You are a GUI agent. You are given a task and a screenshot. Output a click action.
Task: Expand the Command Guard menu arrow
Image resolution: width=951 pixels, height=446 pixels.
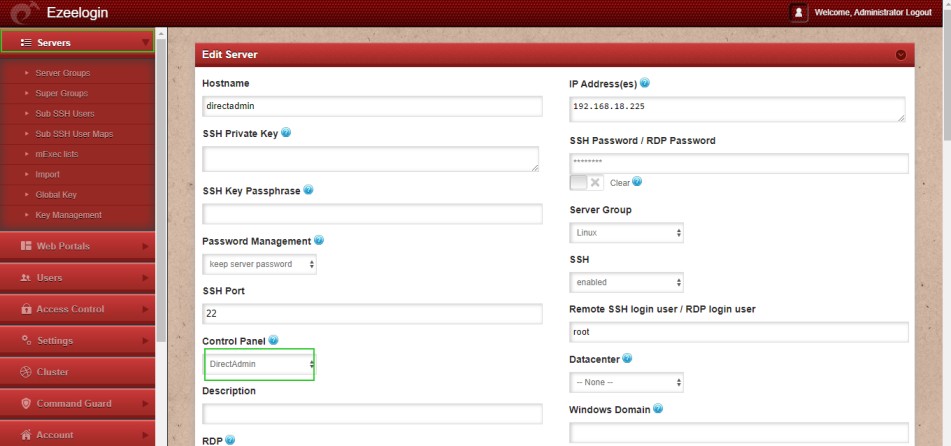[146, 404]
